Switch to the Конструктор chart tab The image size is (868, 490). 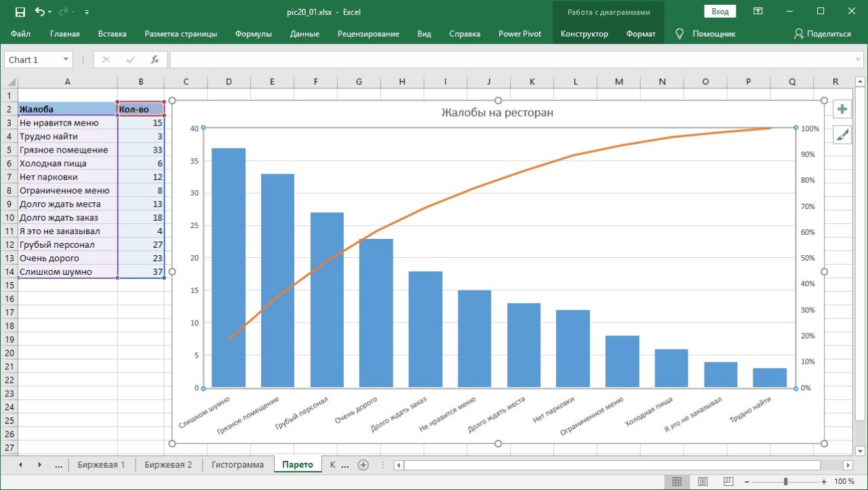click(x=585, y=34)
